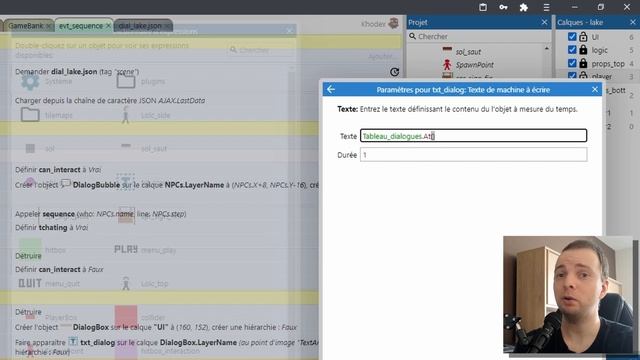Viewport: 640px width, 360px height.
Task: Toggle visibility checkbox for UI layer
Action: [572, 37]
